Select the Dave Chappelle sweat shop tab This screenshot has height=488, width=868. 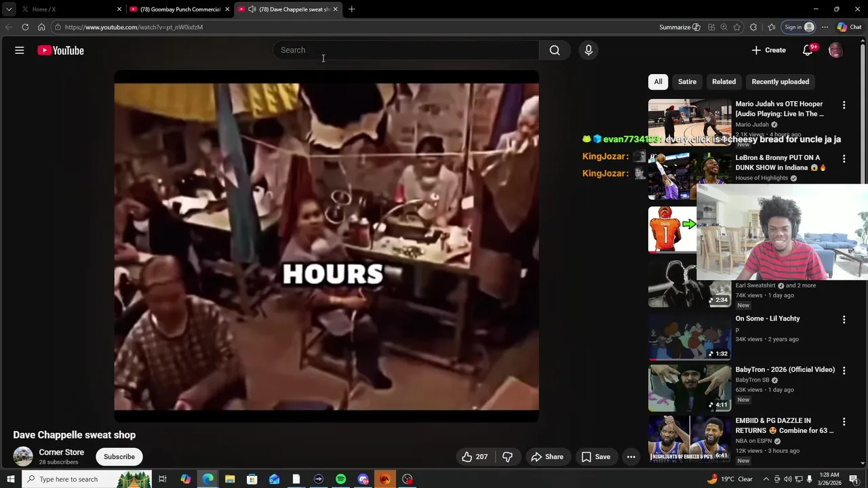[288, 9]
